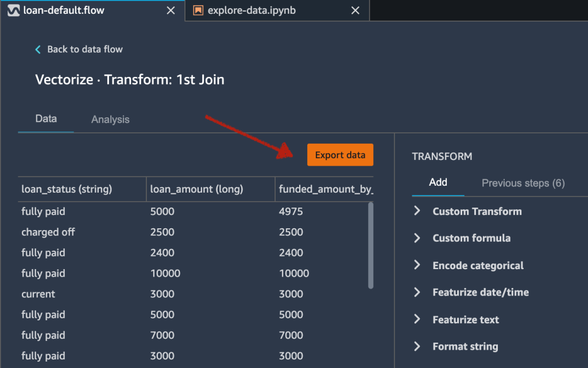Image resolution: width=588 pixels, height=368 pixels.
Task: Click the loan_status (string) column header
Action: tap(67, 189)
